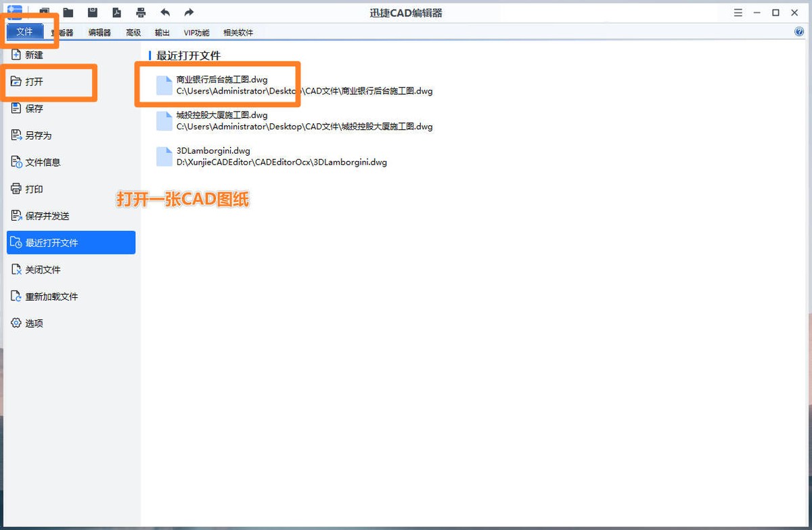The image size is (812, 530).
Task: Select 最近打开文件 in the file menu
Action: point(71,242)
